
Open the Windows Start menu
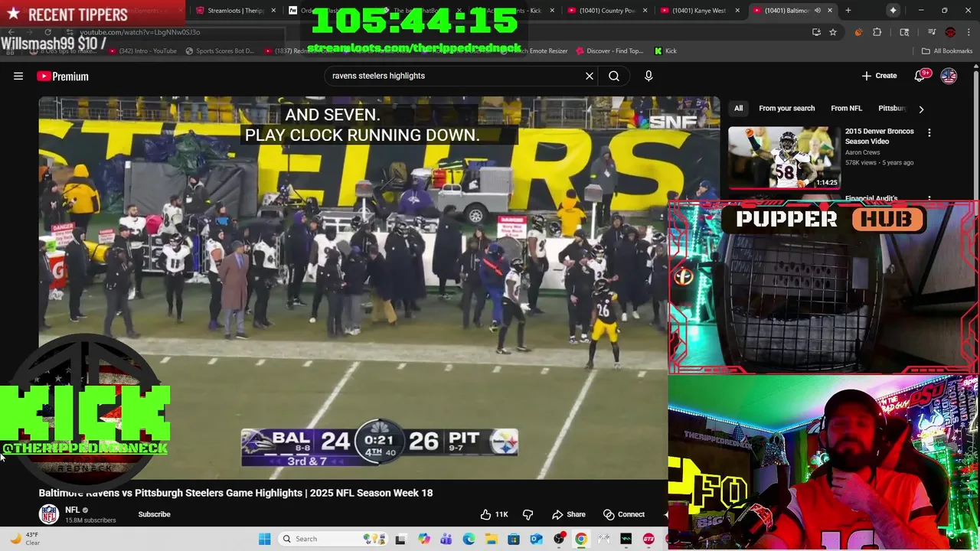(264, 539)
